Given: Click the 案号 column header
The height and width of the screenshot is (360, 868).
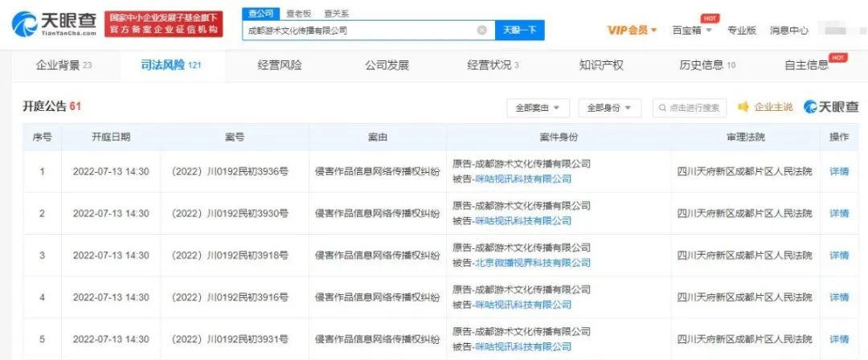Looking at the screenshot, I should point(235,137).
